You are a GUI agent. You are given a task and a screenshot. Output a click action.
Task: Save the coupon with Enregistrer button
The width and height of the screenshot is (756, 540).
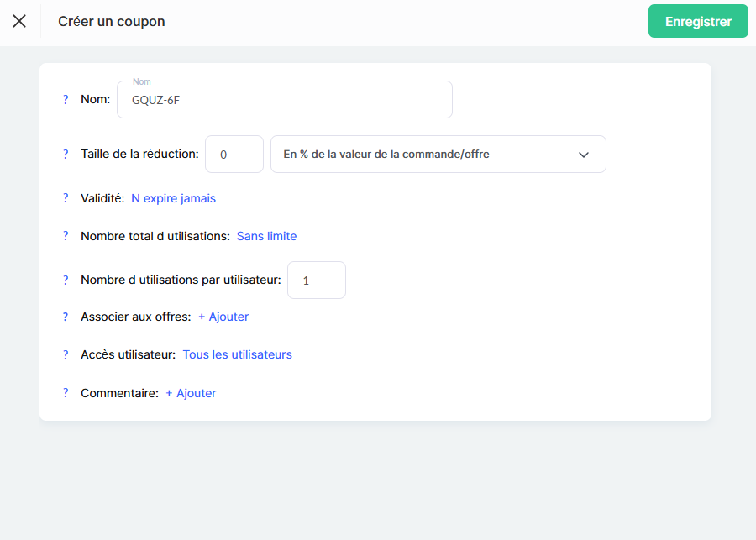pyautogui.click(x=697, y=22)
